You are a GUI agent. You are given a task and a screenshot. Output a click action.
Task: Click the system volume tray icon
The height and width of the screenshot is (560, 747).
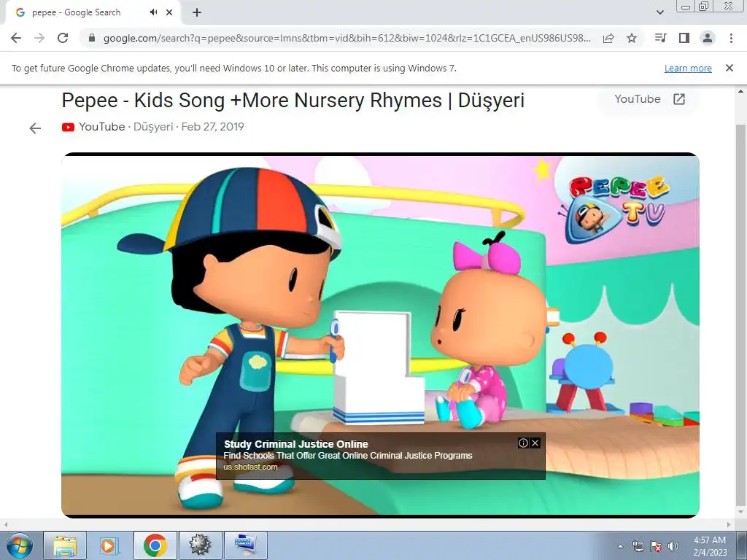[673, 546]
